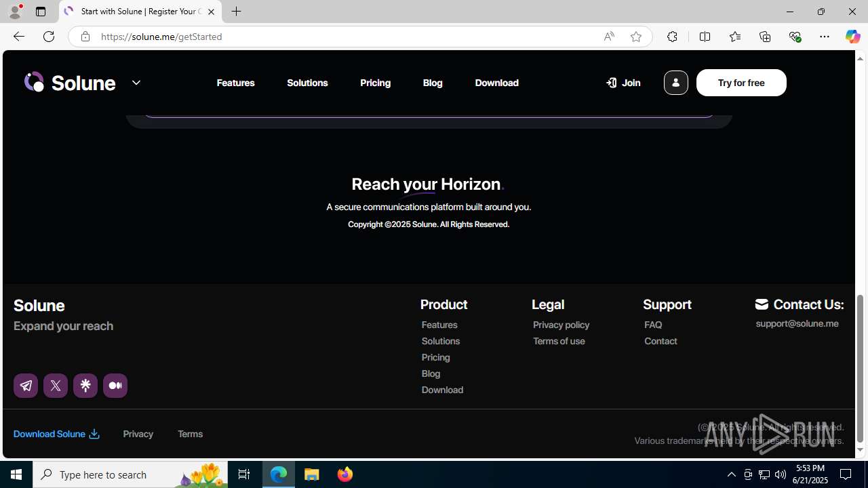The height and width of the screenshot is (488, 868).
Task: Open the X (Twitter) social icon
Action: click(x=56, y=386)
